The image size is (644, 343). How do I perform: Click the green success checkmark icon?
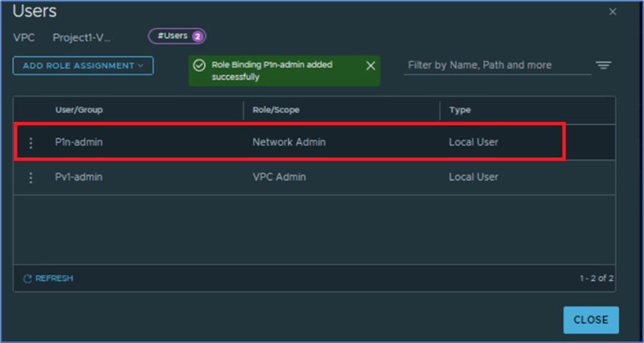(199, 66)
